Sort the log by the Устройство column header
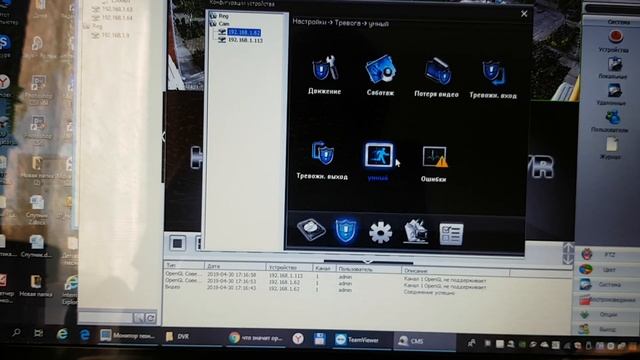 coord(289,267)
